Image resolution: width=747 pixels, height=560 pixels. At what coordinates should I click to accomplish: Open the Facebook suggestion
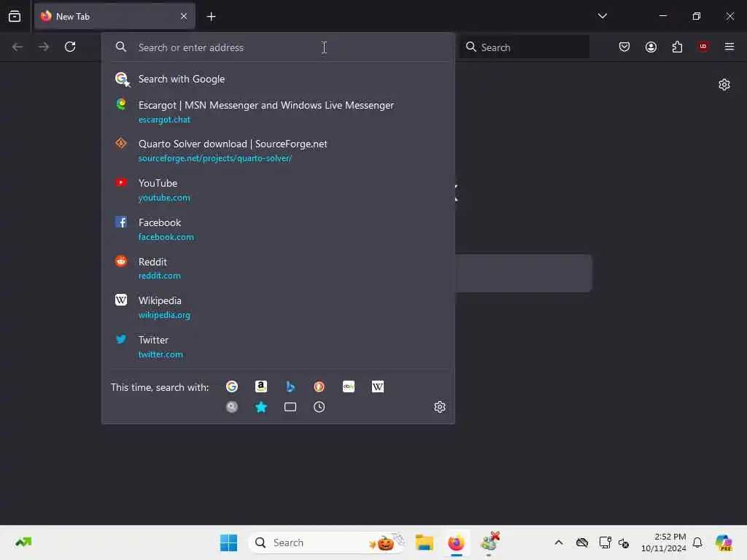tap(278, 230)
